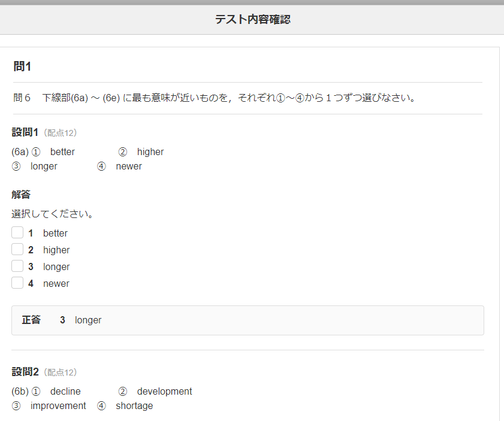Click the ④ newer option in (6a)
This screenshot has width=504, height=421.
click(120, 166)
